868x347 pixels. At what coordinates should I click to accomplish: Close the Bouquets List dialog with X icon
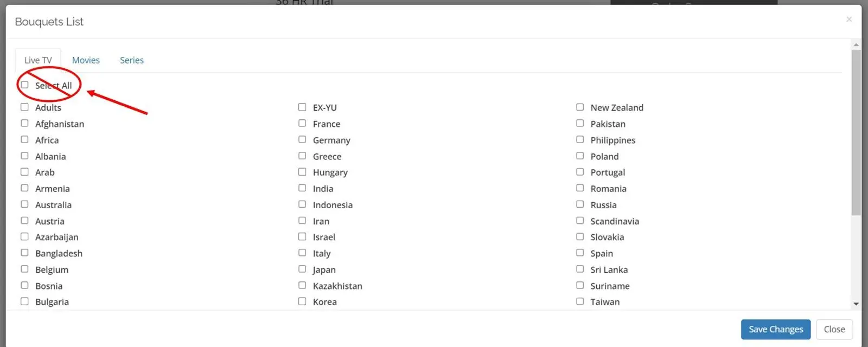coord(849,20)
